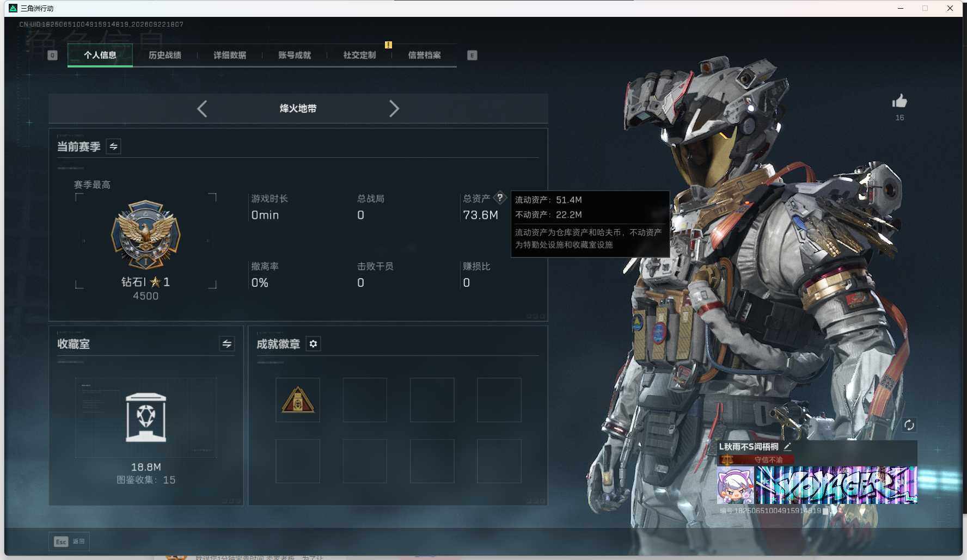Viewport: 967px width, 560px height.
Task: Toggle the 收藏室 swap view icon
Action: (x=227, y=343)
